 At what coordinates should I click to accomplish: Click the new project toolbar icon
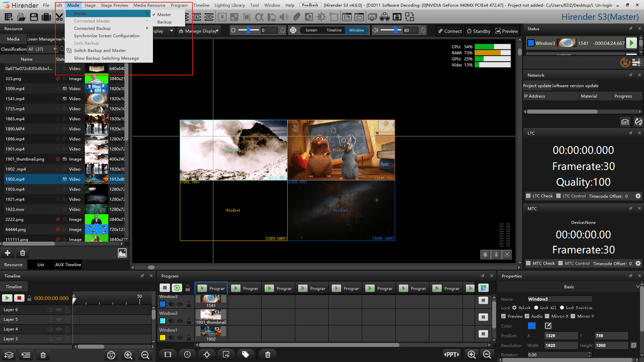click(x=8, y=18)
